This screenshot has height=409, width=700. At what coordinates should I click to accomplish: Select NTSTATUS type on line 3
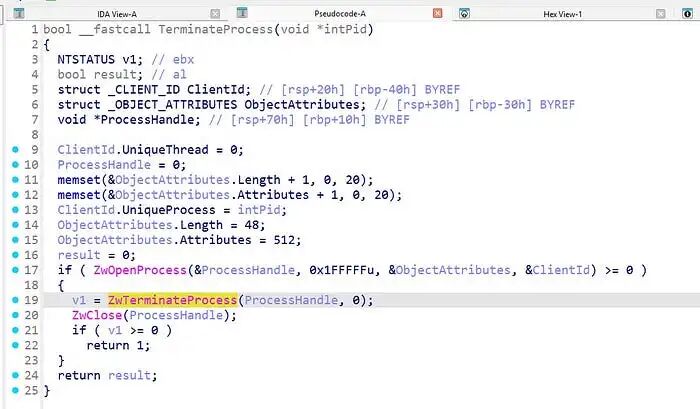coord(86,59)
